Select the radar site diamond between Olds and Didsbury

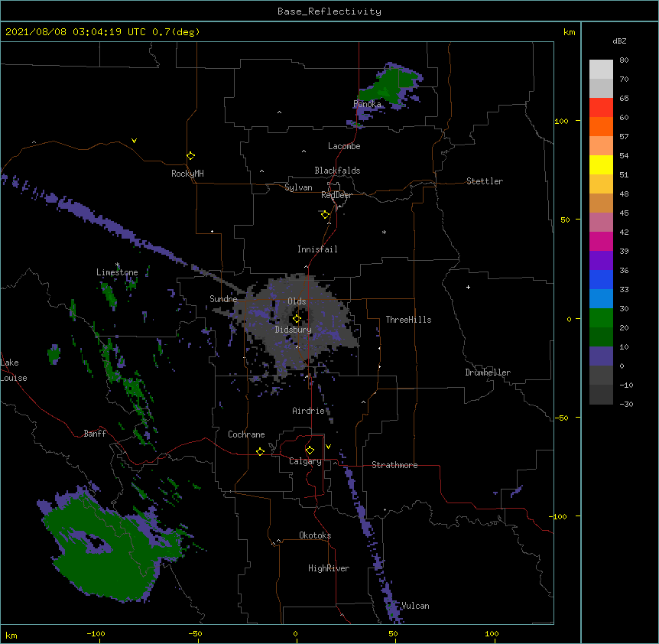pos(297,319)
